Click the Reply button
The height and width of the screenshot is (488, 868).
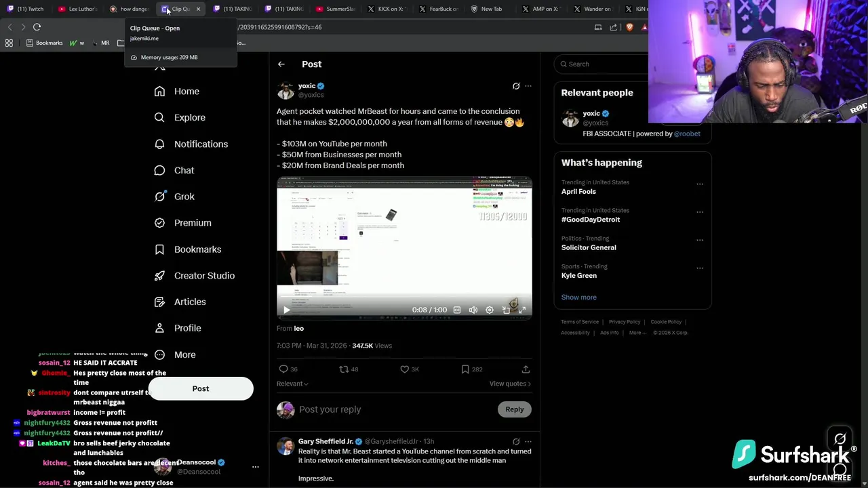click(x=515, y=409)
